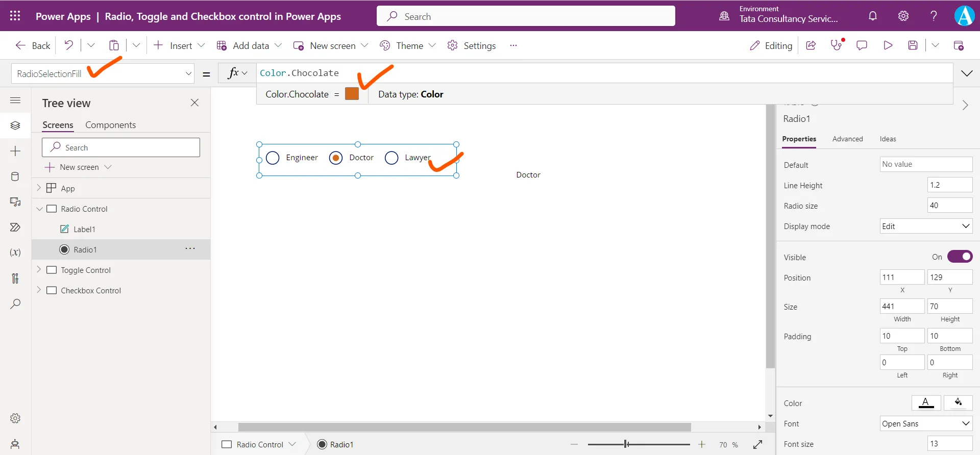Expand the App tree node

39,188
